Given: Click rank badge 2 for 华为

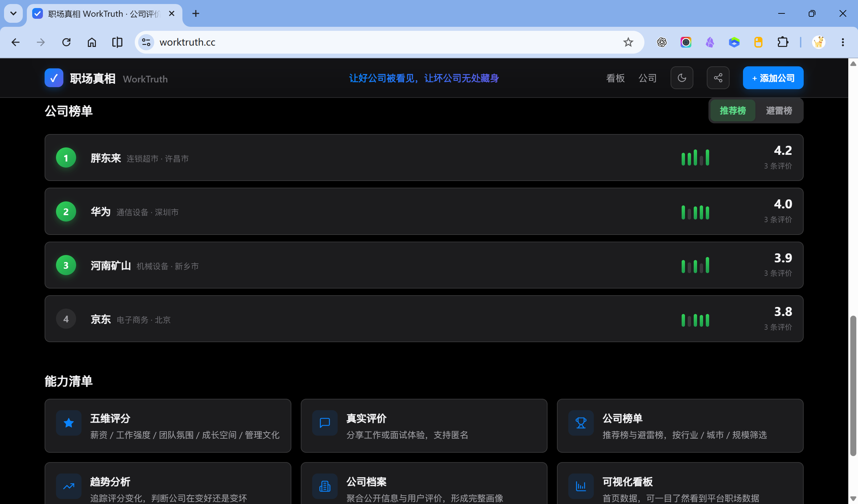Looking at the screenshot, I should [x=66, y=212].
